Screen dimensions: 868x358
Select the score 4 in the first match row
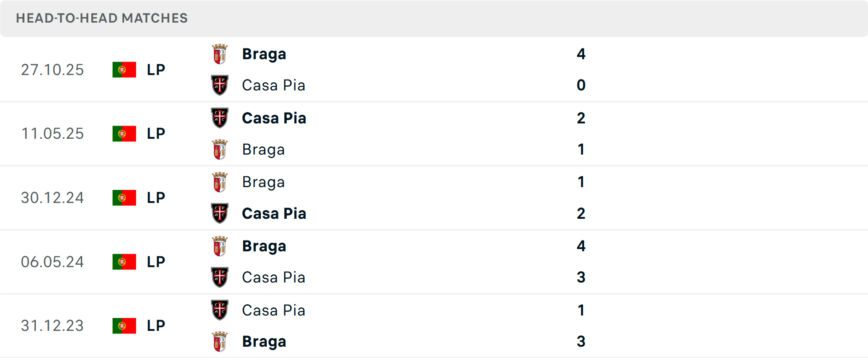coord(582,53)
